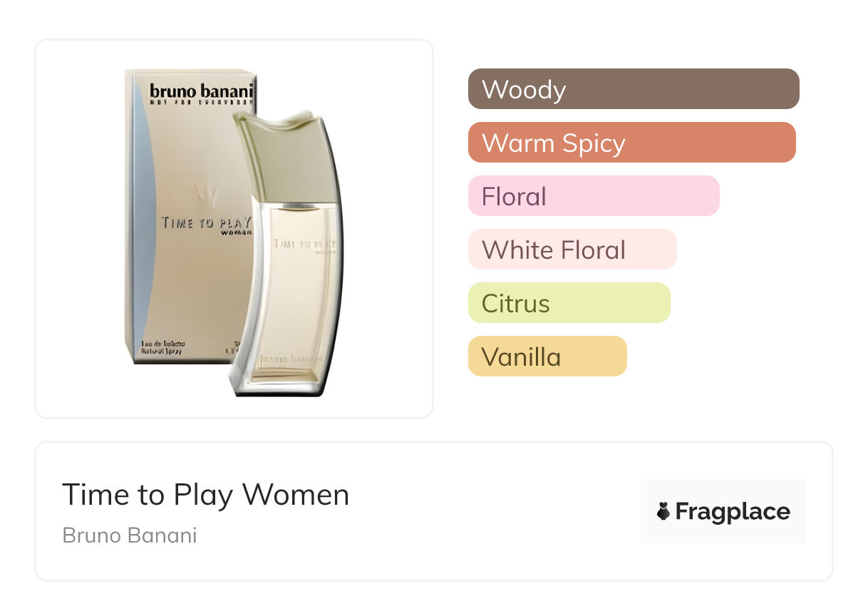Click the green Citrus accord bar
Screen dimensions: 868x616
[569, 303]
